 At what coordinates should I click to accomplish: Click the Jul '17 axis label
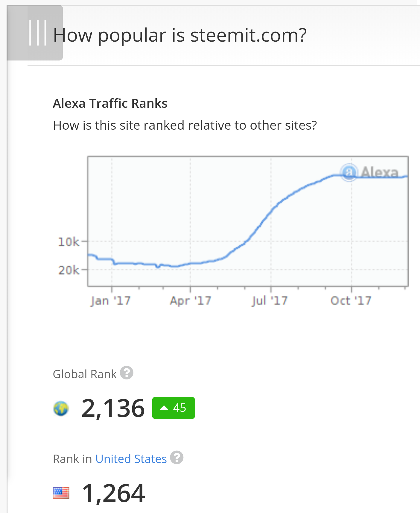tap(270, 300)
